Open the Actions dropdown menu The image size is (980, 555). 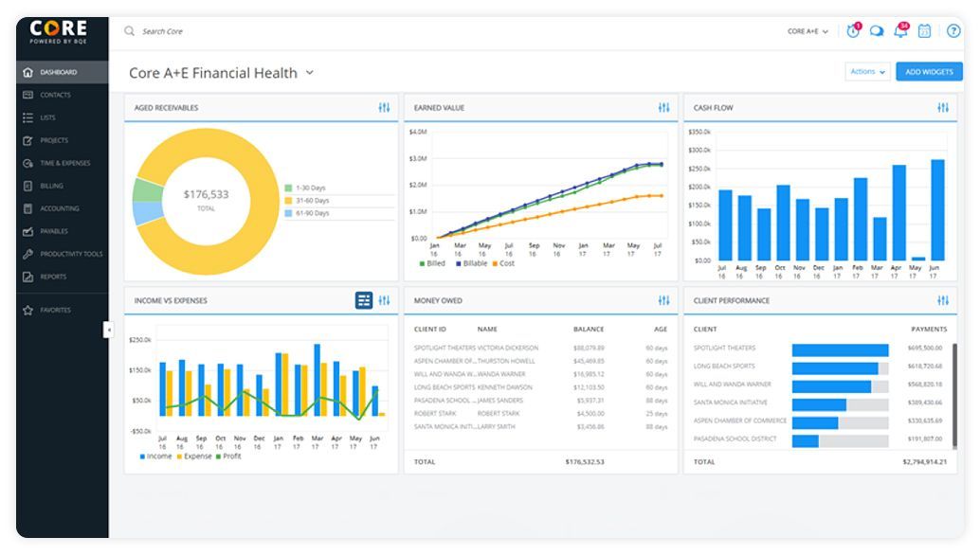point(866,71)
